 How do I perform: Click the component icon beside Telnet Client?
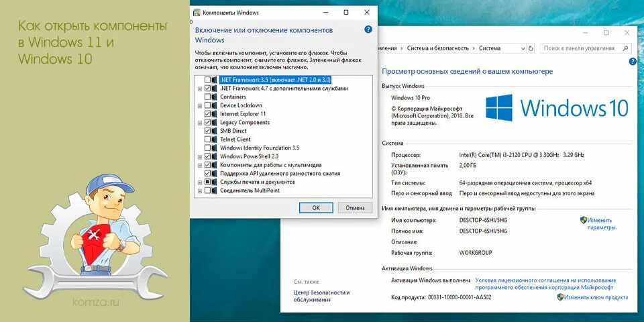coord(215,140)
